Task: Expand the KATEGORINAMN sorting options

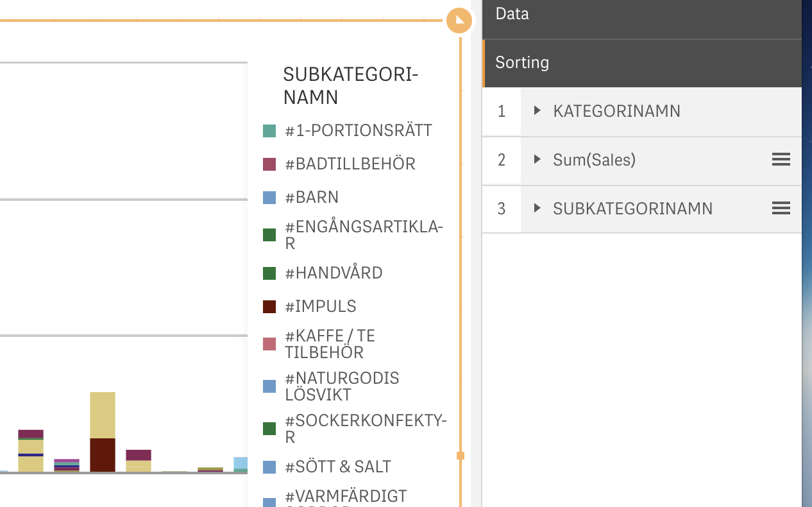Action: point(537,111)
